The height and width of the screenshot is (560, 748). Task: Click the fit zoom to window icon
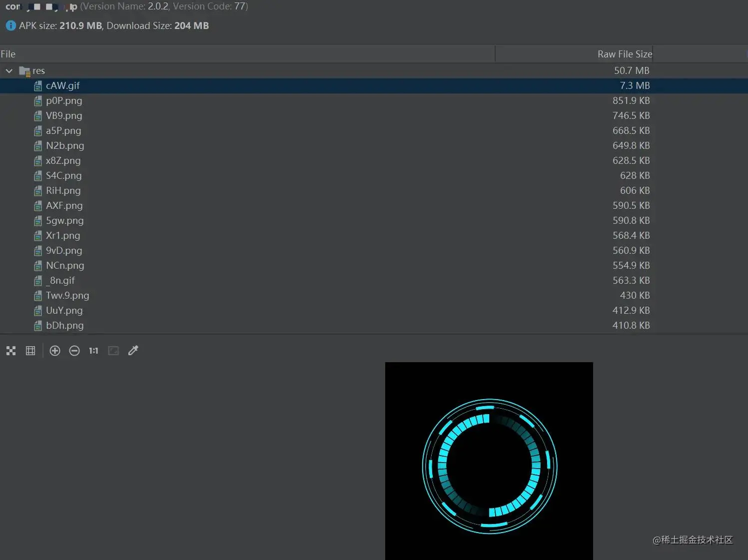[113, 351]
